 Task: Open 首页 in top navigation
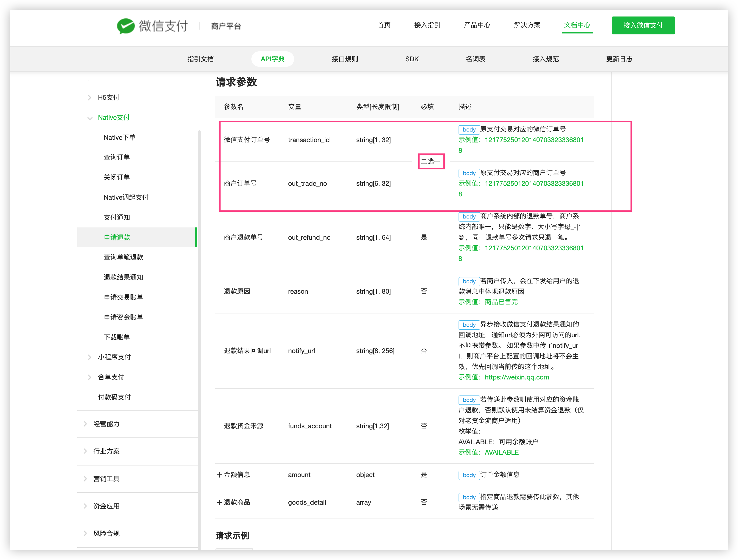[x=384, y=25]
